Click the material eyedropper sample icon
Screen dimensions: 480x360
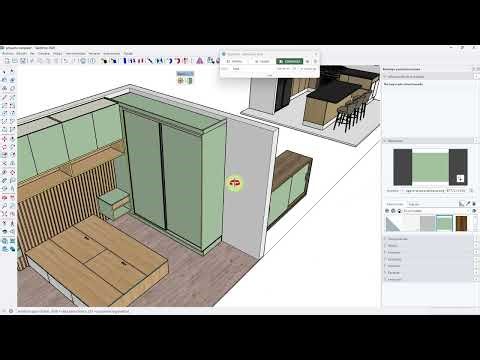pos(468,204)
